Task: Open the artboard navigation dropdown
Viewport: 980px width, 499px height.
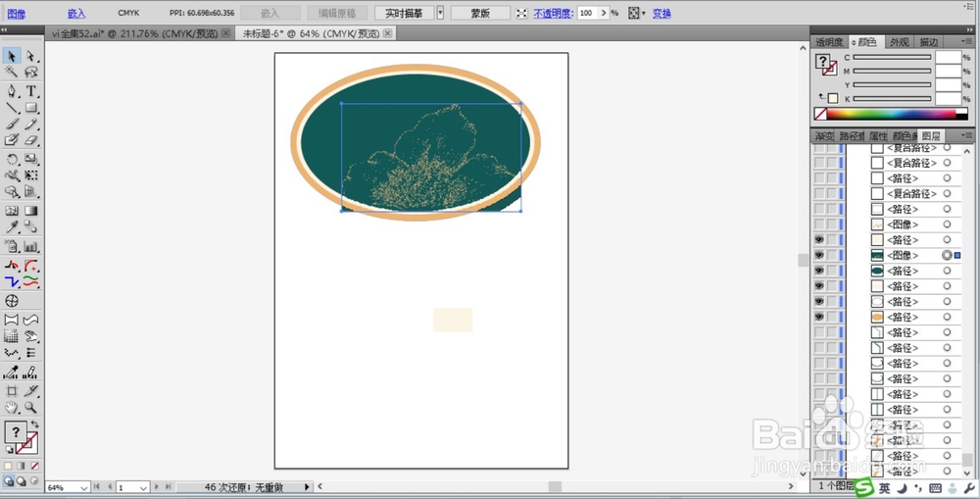Action: point(143,488)
